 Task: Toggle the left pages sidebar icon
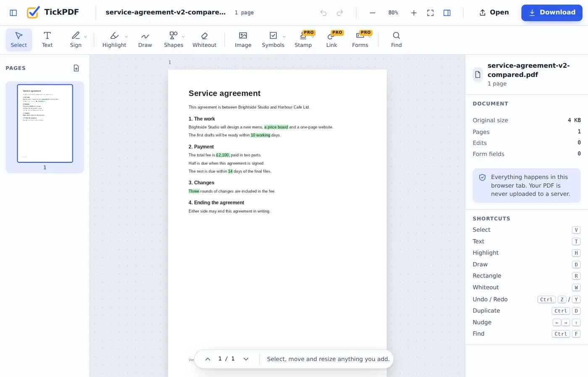[x=13, y=13]
